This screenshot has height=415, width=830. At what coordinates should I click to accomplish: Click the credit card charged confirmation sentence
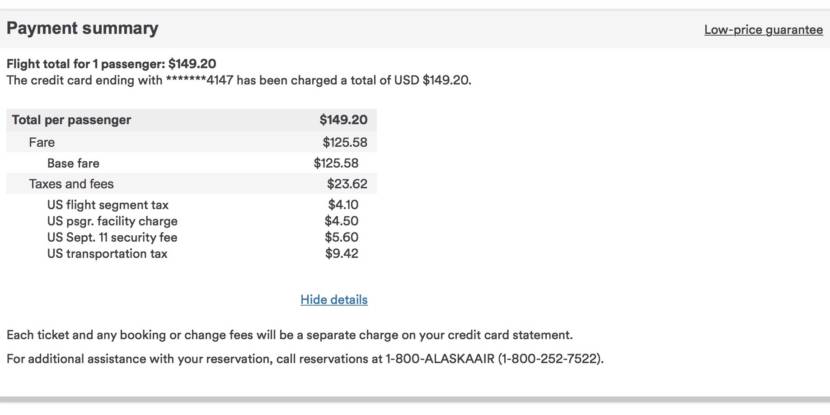239,80
